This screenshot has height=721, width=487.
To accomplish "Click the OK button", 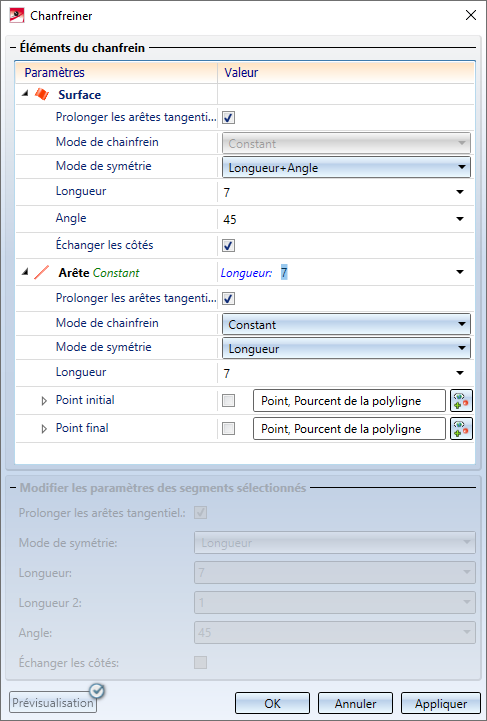I will point(272,704).
